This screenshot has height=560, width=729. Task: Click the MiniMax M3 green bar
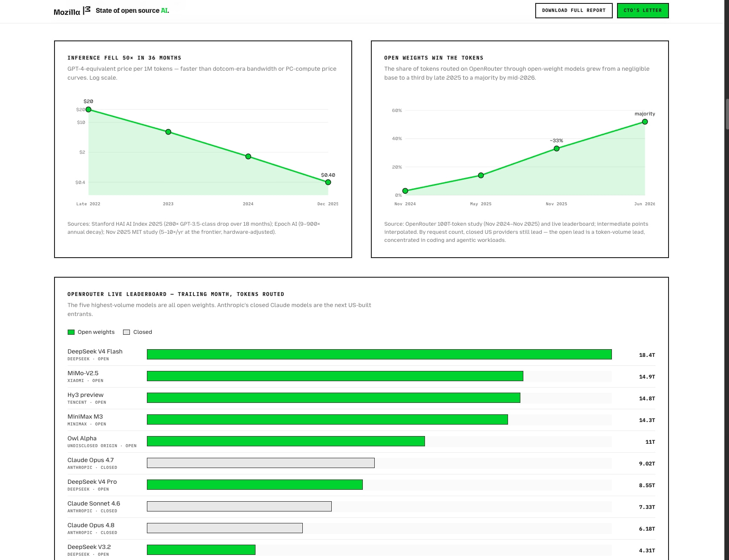[327, 419]
